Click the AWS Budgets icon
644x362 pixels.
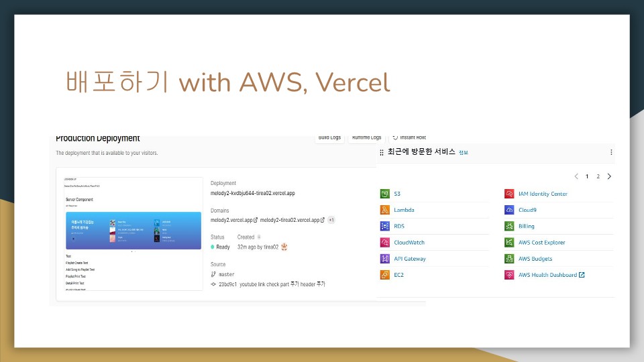click(x=509, y=259)
